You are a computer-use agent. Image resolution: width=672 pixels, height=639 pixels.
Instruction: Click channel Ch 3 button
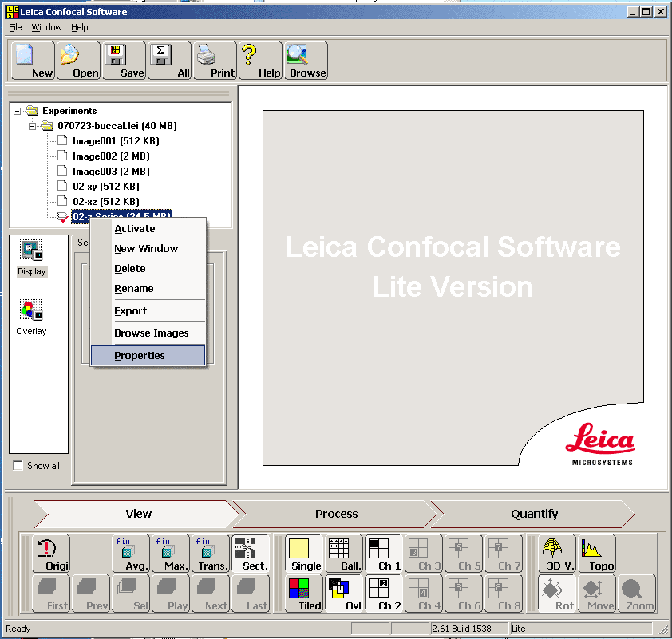[424, 554]
